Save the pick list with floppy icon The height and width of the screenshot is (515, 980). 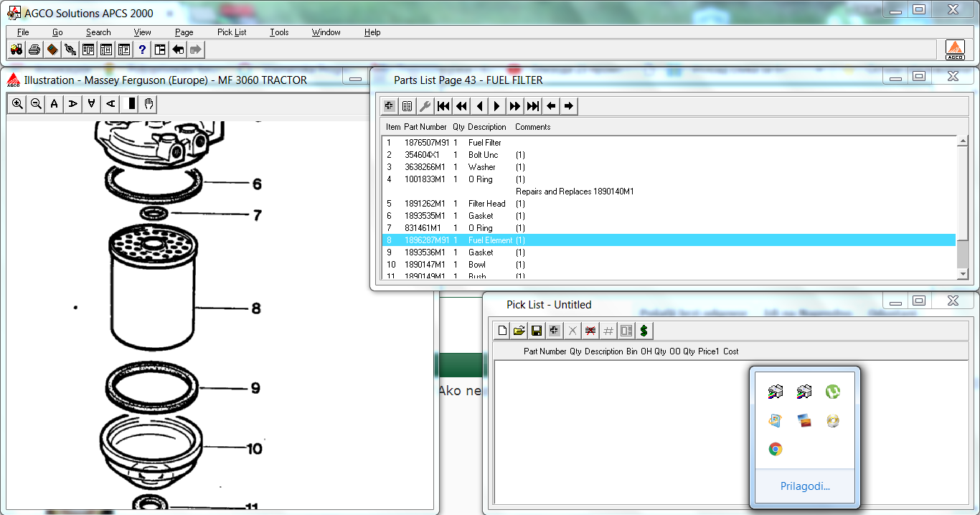pos(537,331)
